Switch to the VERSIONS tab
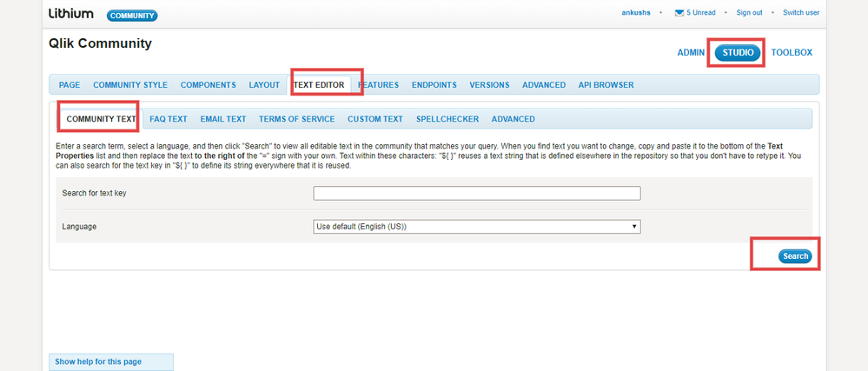Image resolution: width=868 pixels, height=371 pixels. coord(489,85)
